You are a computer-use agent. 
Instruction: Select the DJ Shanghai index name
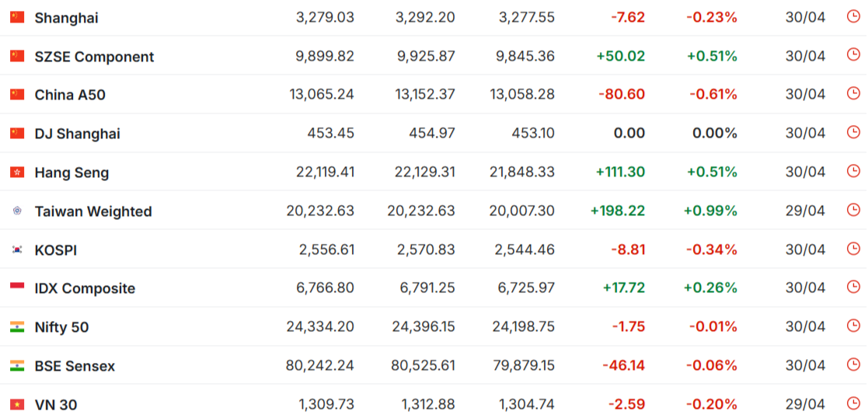(78, 134)
